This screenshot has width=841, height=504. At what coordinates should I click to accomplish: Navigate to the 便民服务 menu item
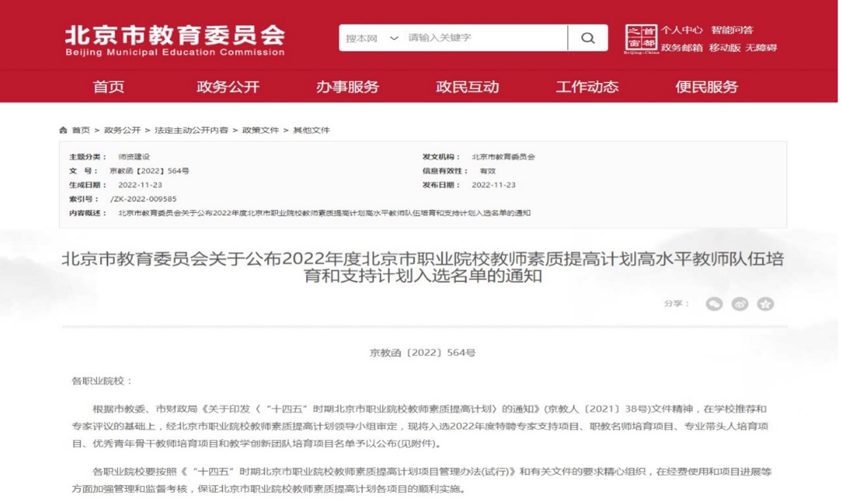707,87
